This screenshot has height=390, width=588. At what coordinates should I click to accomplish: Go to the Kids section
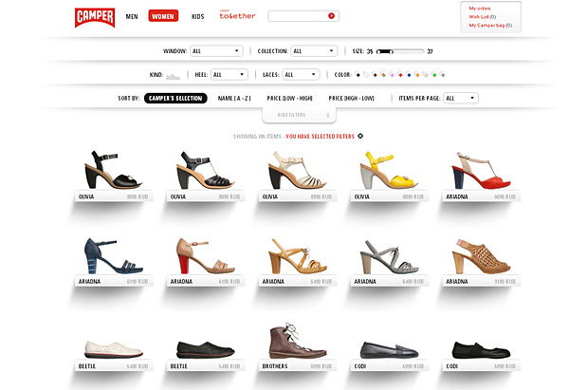(197, 16)
